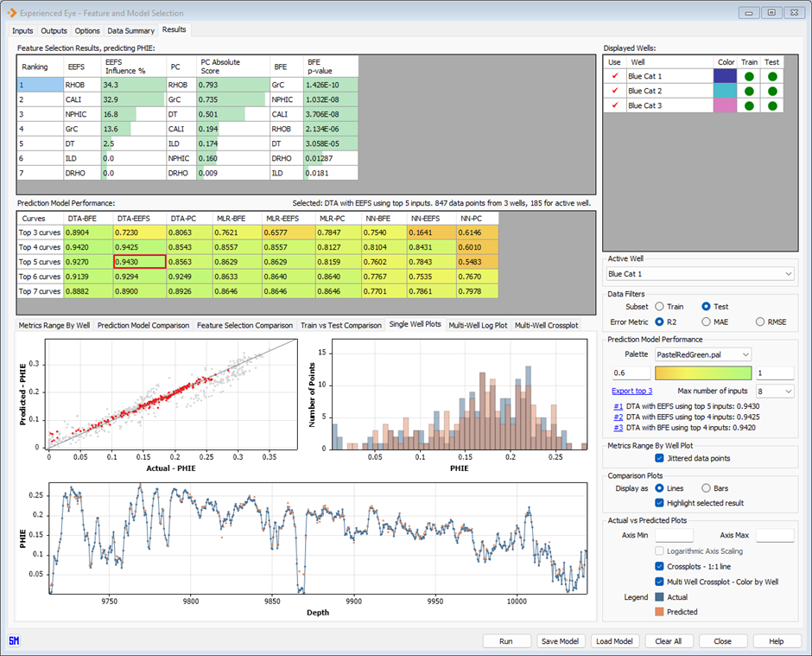Open the Data Summary tab
The width and height of the screenshot is (812, 656).
tap(130, 30)
